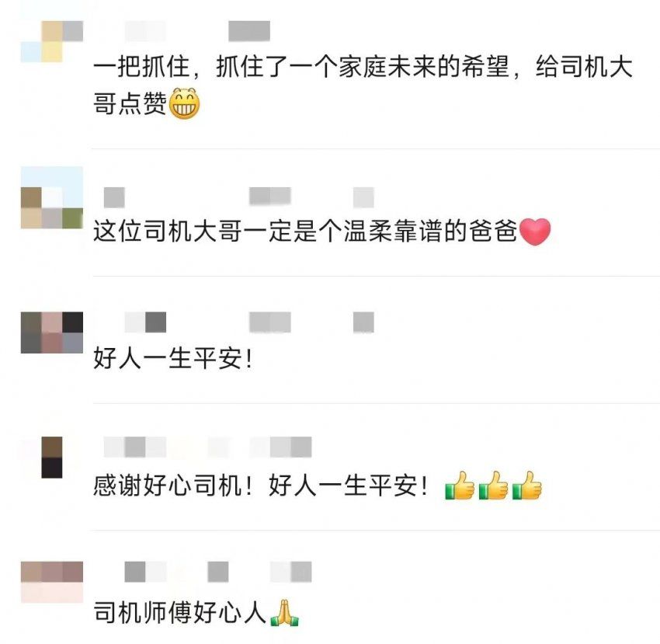
Task: Click the red heart emoji after 爸爸
Action: (535, 231)
